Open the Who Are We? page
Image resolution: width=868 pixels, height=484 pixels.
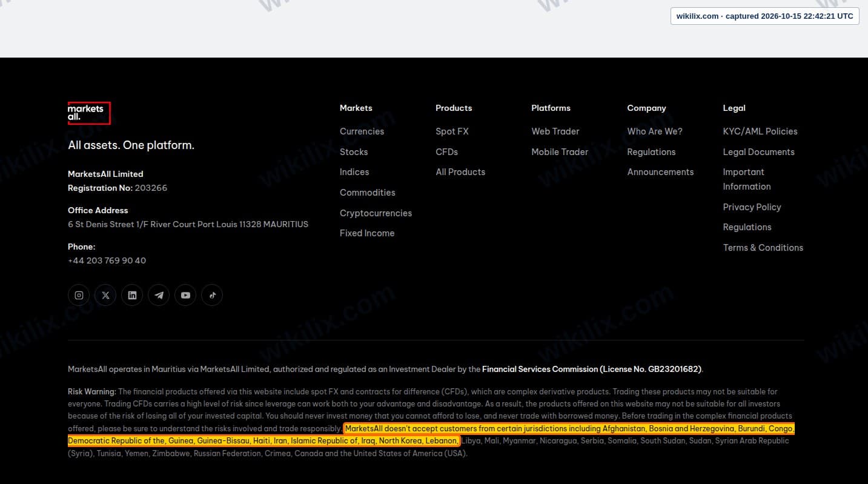coord(655,131)
